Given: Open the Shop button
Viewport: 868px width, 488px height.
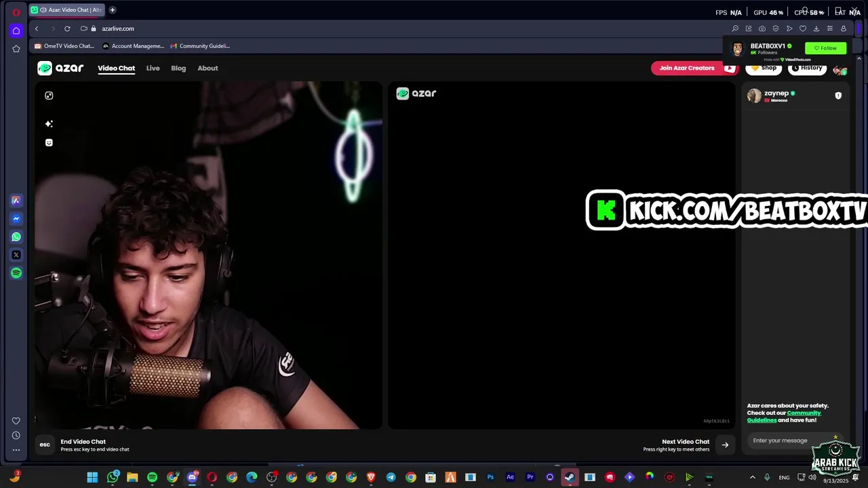Looking at the screenshot, I should [764, 68].
